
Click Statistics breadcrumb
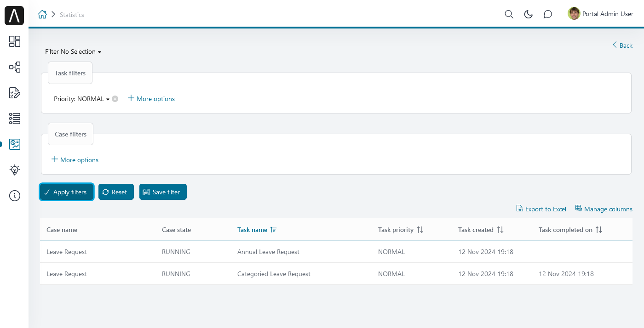coord(72,15)
